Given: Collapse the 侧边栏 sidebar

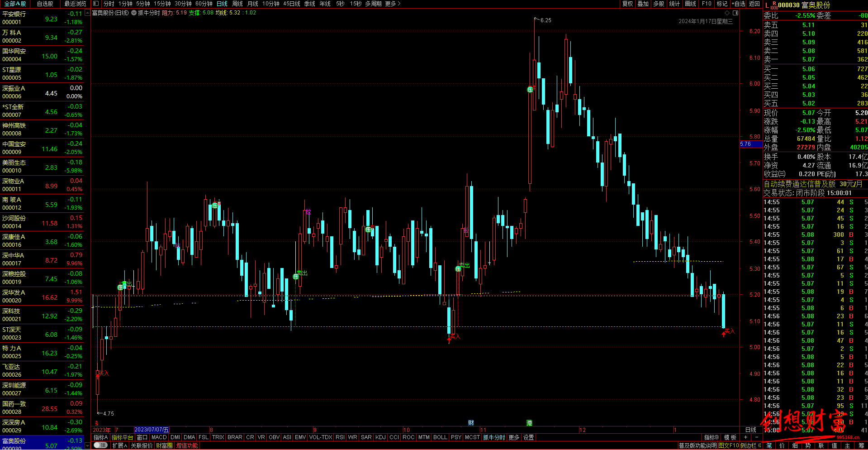Looking at the screenshot, I should 750,445.
